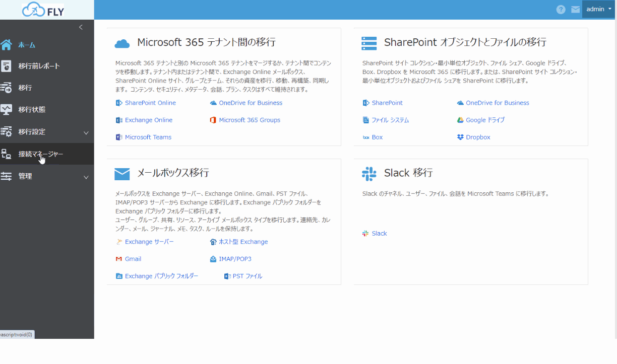617x364 pixels.
Task: Click the small Slack icon beside link
Action: [365, 233]
